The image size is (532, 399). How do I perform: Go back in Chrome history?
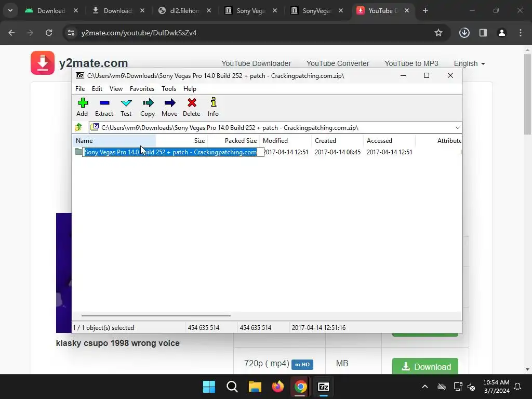(x=11, y=33)
